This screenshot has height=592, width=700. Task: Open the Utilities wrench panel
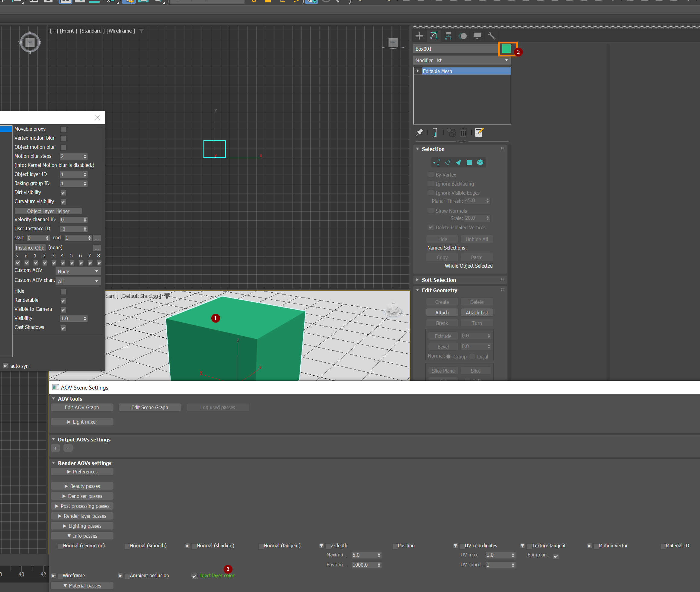point(491,36)
